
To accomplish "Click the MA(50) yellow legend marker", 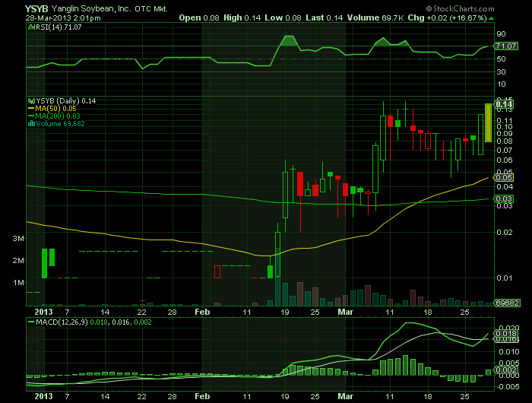I will point(30,108).
